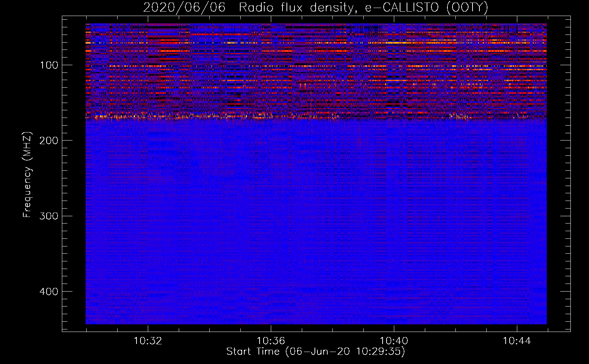Click the 10:36 time tick label
This screenshot has height=364, width=589.
[x=271, y=341]
